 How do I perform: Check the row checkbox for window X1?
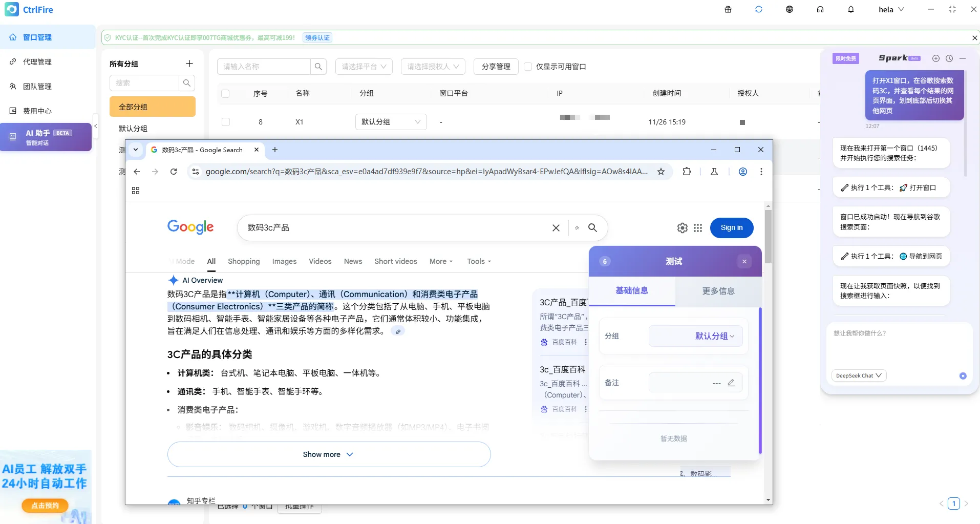[226, 122]
